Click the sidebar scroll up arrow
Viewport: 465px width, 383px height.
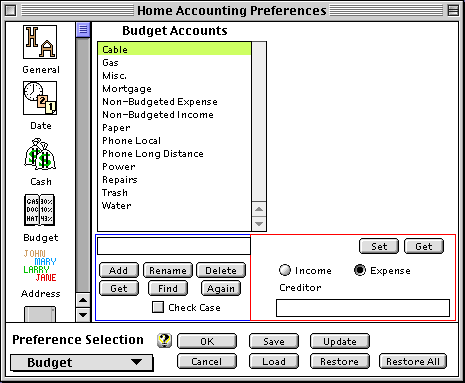point(83,300)
